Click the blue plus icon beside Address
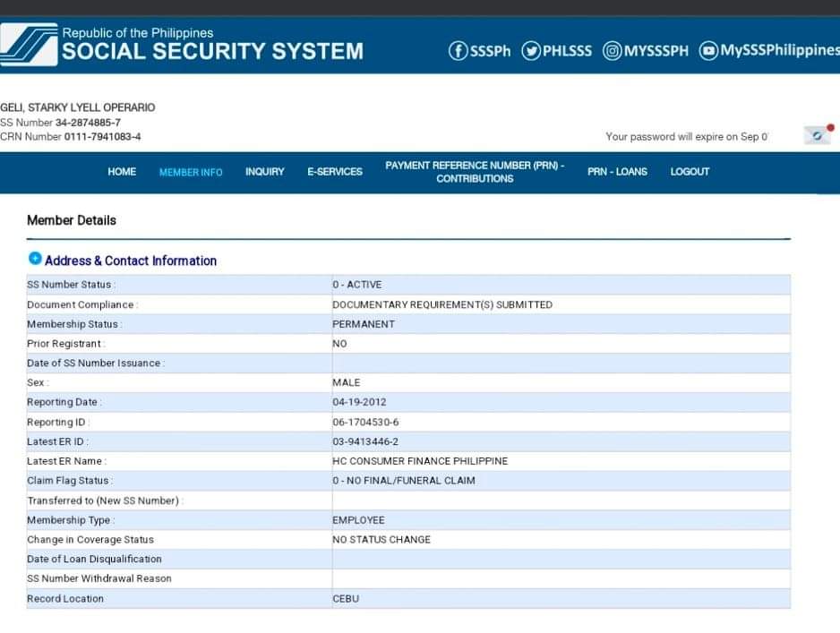840x633 pixels. pyautogui.click(x=35, y=259)
